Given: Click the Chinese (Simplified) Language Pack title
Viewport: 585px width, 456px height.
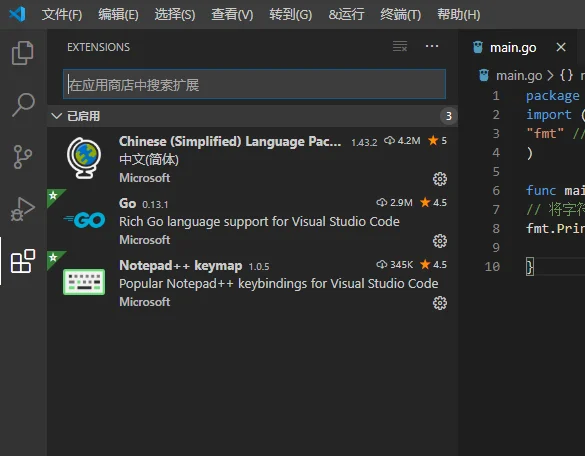Looking at the screenshot, I should click(x=230, y=141).
